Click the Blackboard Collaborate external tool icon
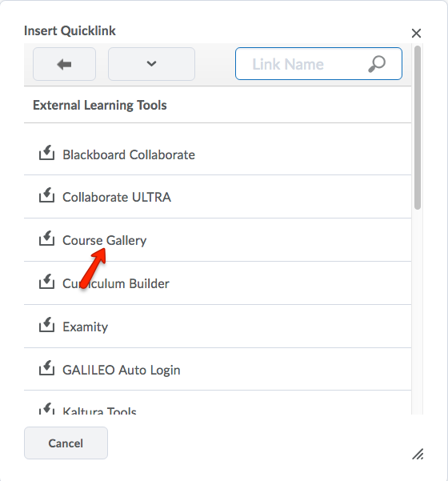The width and height of the screenshot is (448, 481). [x=46, y=153]
